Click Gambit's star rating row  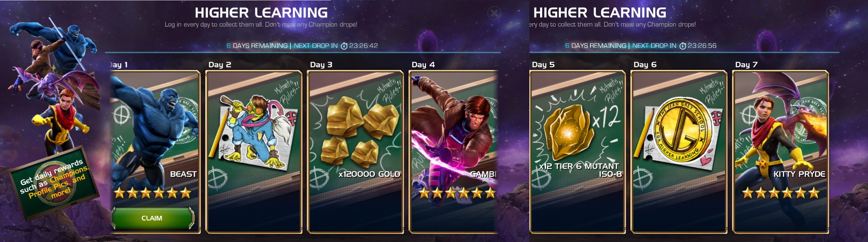(457, 193)
